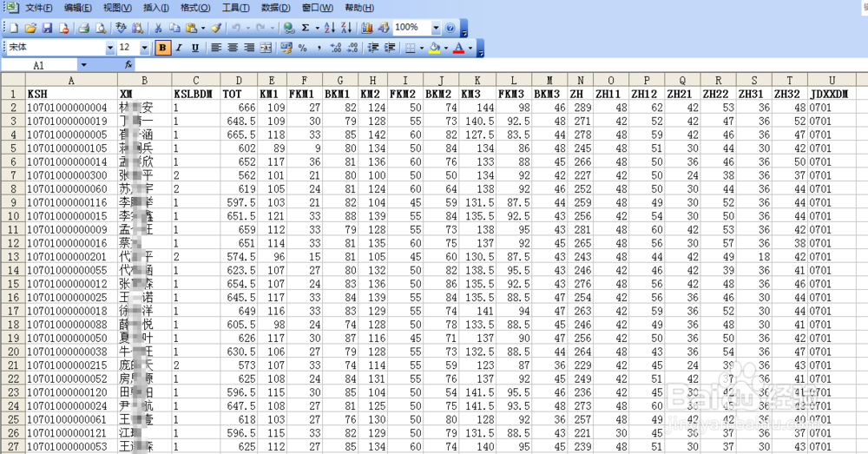Open the 数据(D) menu
The image size is (868, 454).
(276, 8)
